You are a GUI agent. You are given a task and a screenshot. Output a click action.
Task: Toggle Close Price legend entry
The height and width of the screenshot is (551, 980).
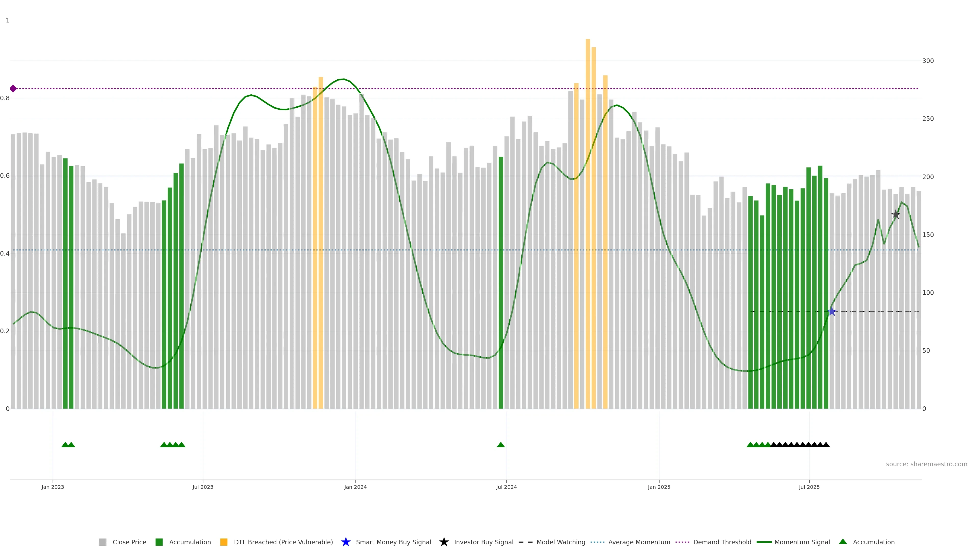[129, 542]
